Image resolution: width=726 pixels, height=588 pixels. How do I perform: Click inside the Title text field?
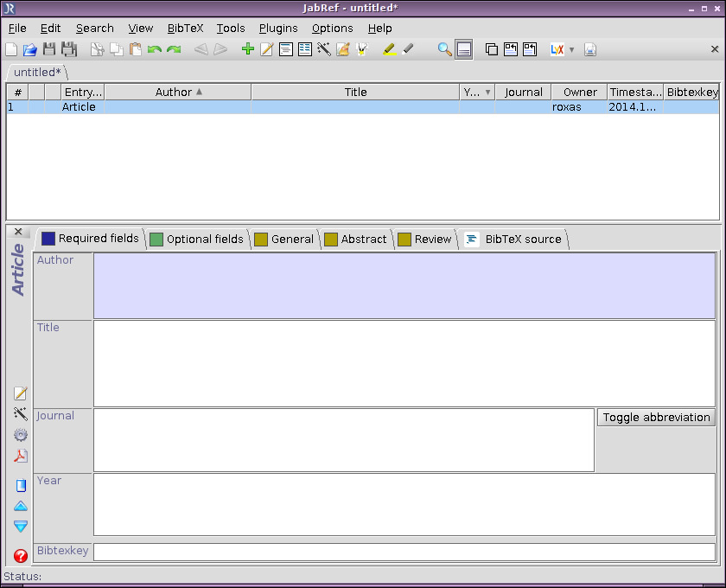pos(404,363)
